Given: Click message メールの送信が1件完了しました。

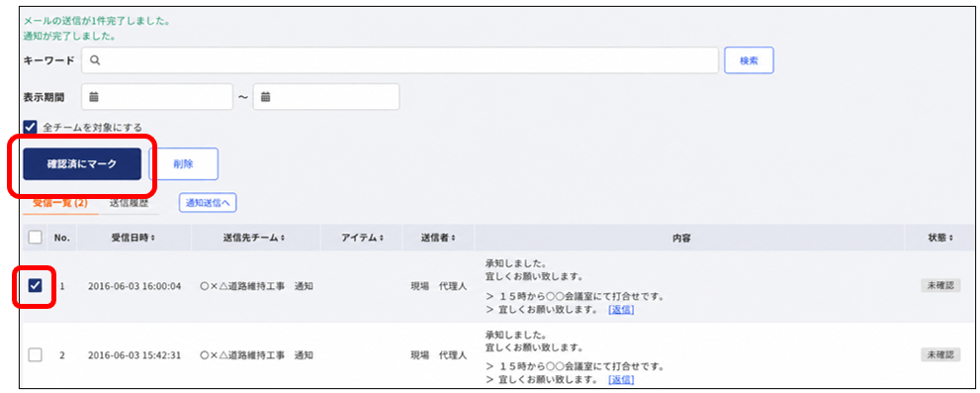Looking at the screenshot, I should [x=97, y=21].
